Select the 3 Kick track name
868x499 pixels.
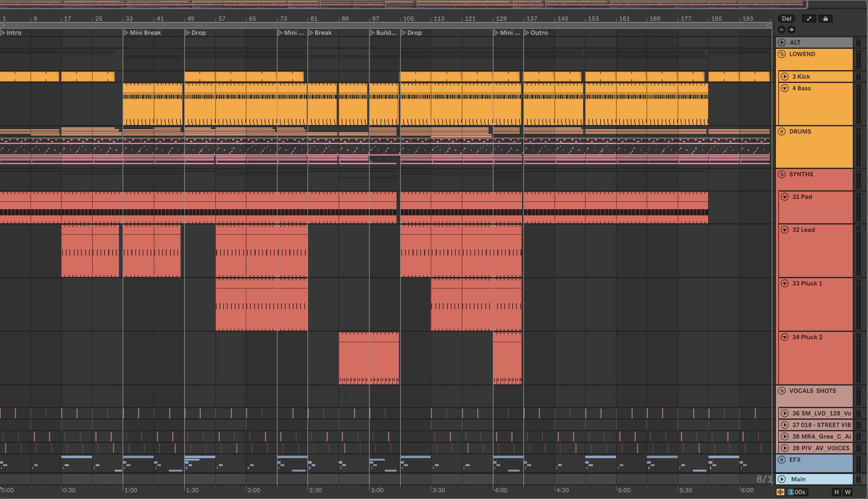[x=801, y=77]
